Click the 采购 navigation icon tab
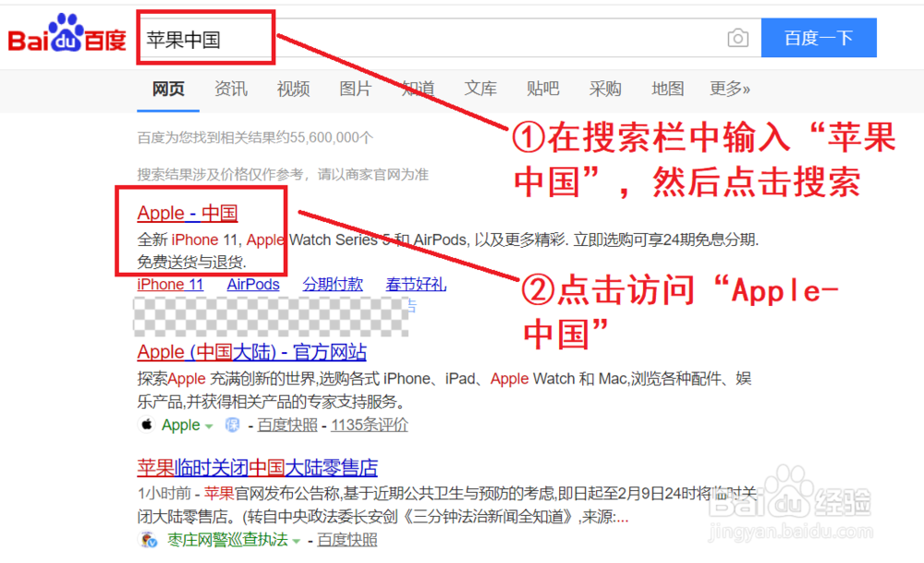 [x=605, y=88]
